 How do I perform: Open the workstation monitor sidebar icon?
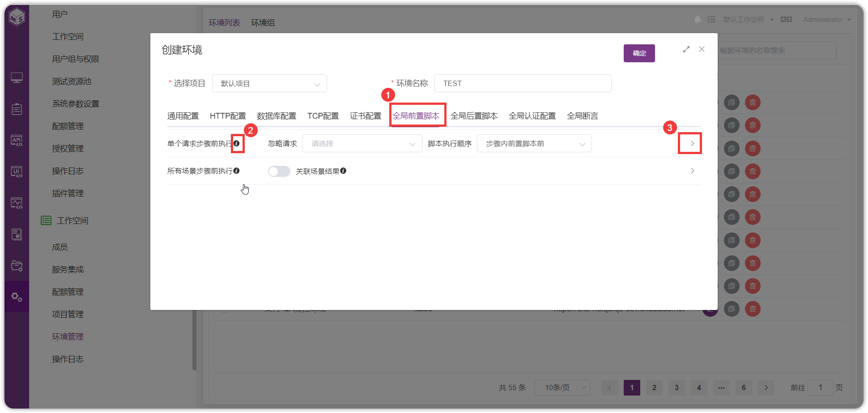17,78
